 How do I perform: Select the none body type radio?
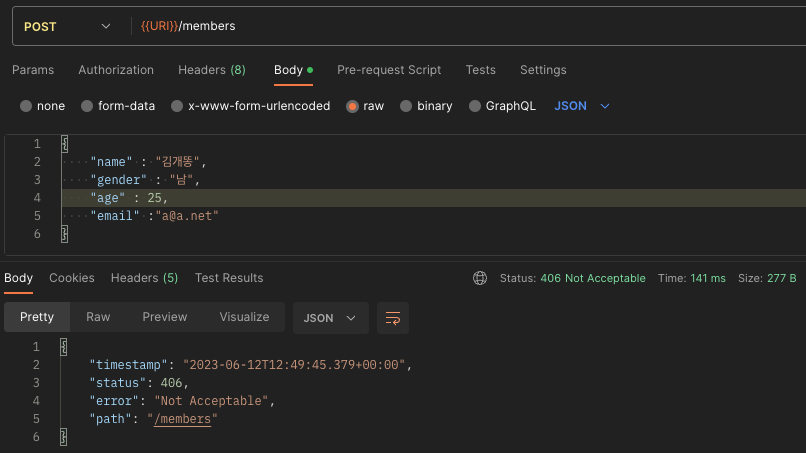(26, 106)
